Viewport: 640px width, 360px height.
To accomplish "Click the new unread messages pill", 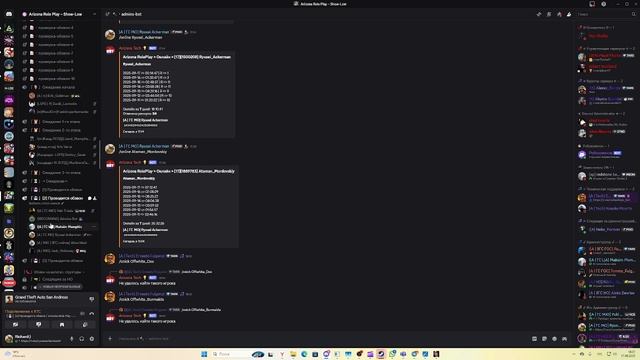I will (x=60, y=287).
